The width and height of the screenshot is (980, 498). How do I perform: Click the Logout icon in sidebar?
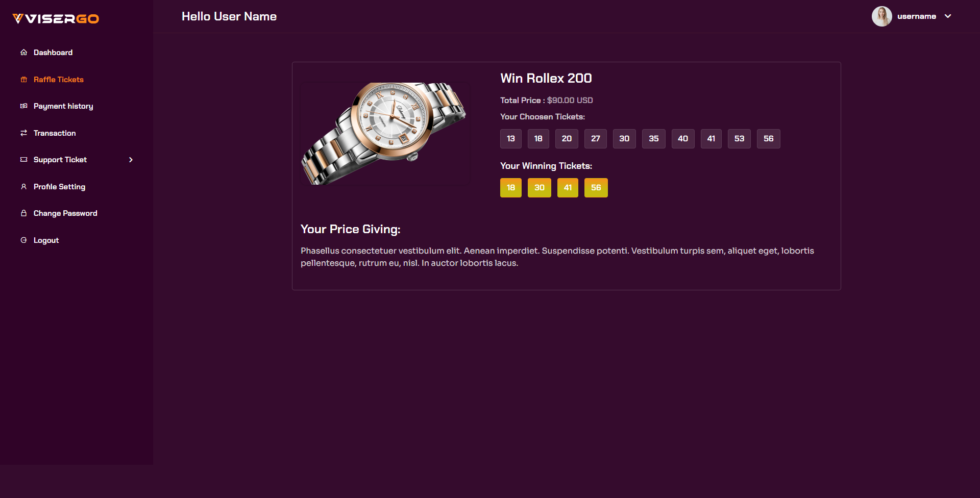[x=23, y=240]
